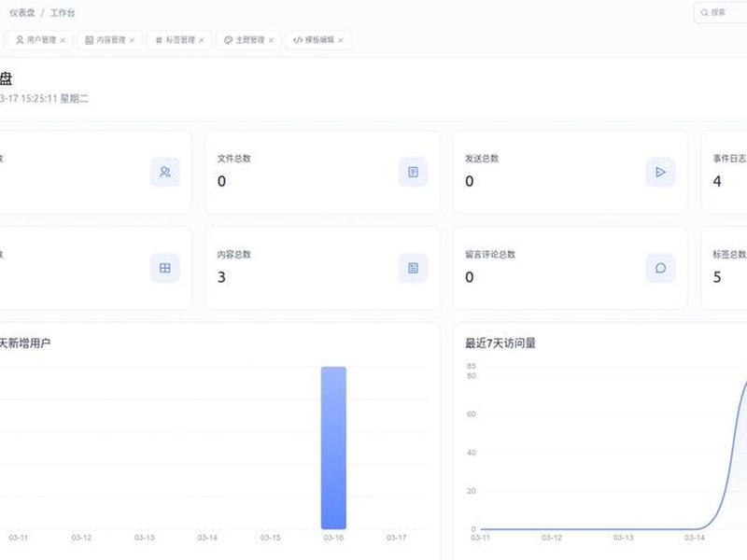747x560 pixels.
Task: Close the 用户管理 tab
Action: tap(63, 40)
